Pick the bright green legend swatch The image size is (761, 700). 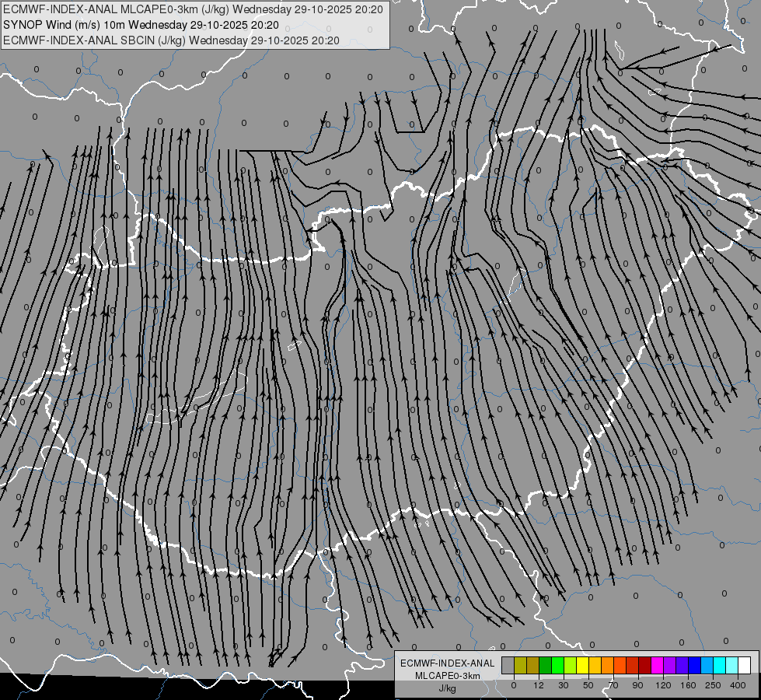[x=557, y=665]
